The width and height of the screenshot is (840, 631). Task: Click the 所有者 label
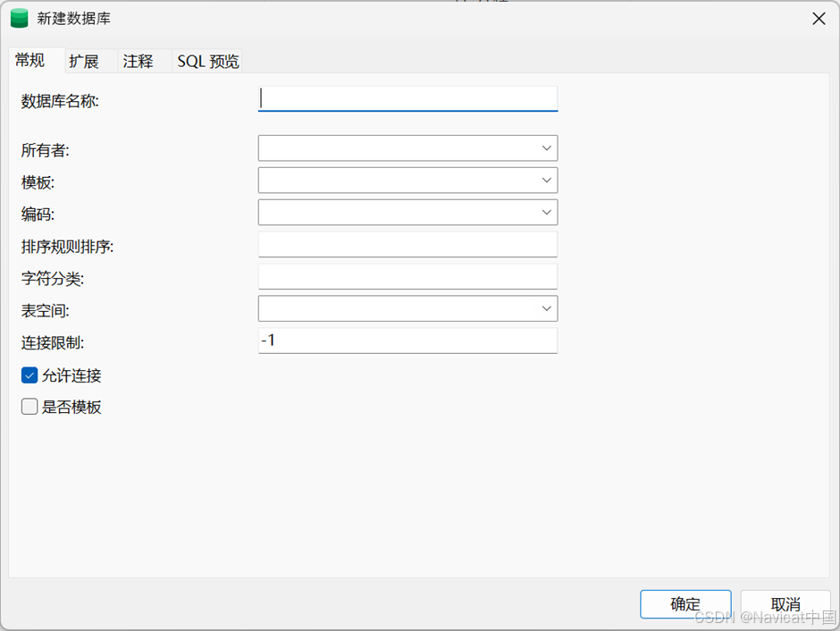point(45,150)
